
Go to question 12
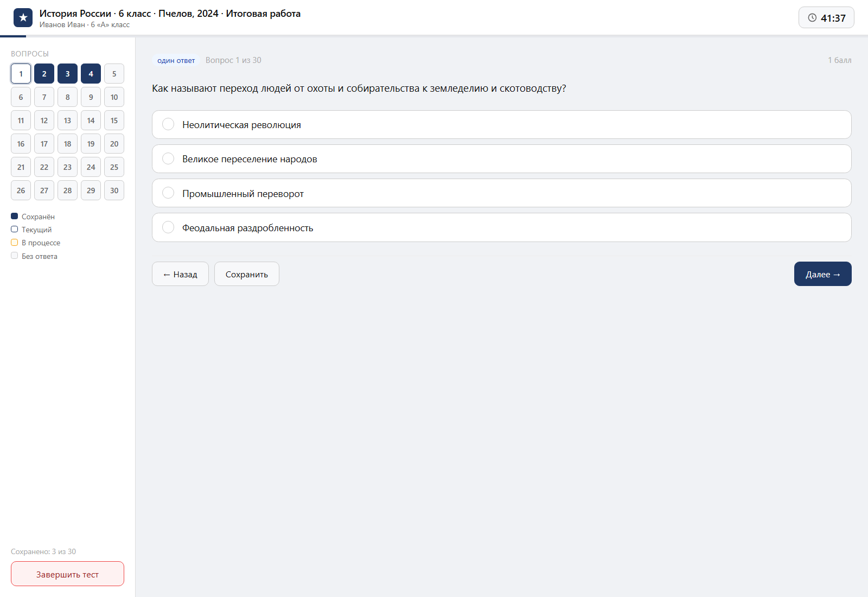[44, 120]
